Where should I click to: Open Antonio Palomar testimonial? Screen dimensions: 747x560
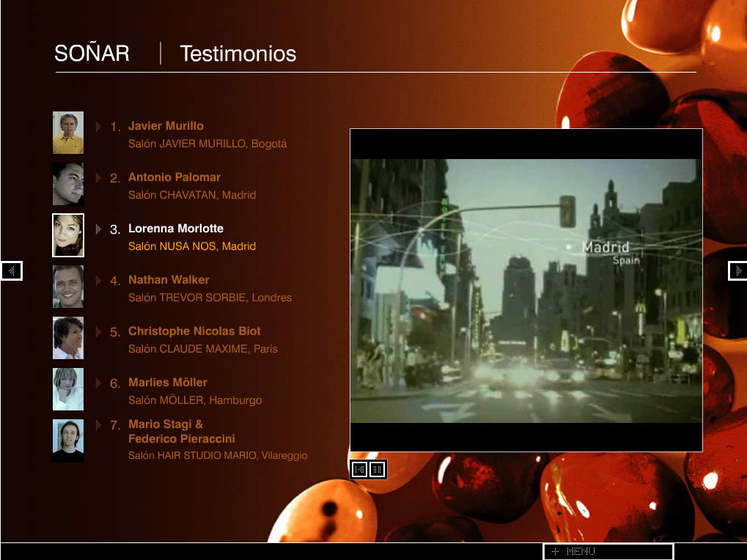coord(174,177)
